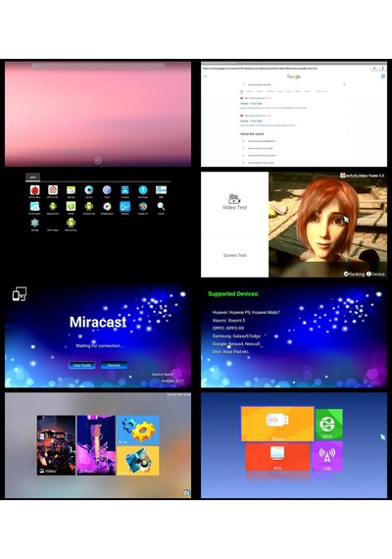Click the Devices button on Miracast screen
Viewport: 392px width, 559px height.
point(114,365)
